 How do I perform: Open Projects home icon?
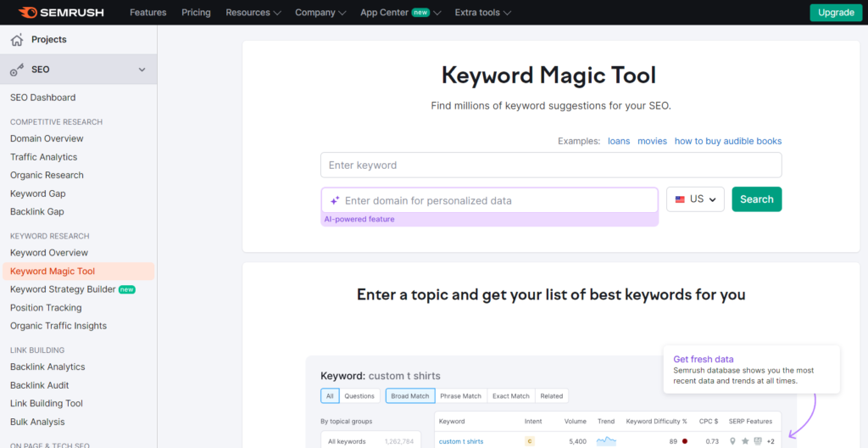(x=17, y=39)
